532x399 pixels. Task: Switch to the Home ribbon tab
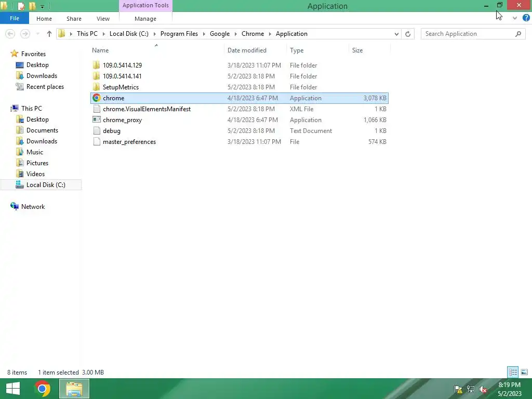point(44,19)
